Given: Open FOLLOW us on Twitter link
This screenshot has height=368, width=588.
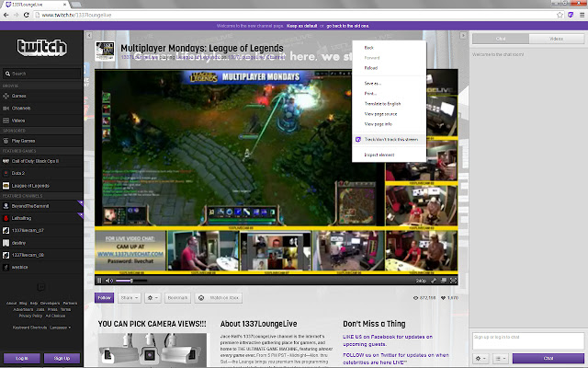Looking at the screenshot, I should tap(396, 359).
